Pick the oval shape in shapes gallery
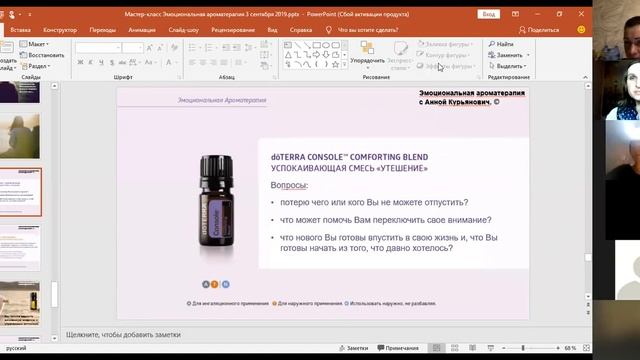The image size is (640, 360). coord(326,45)
